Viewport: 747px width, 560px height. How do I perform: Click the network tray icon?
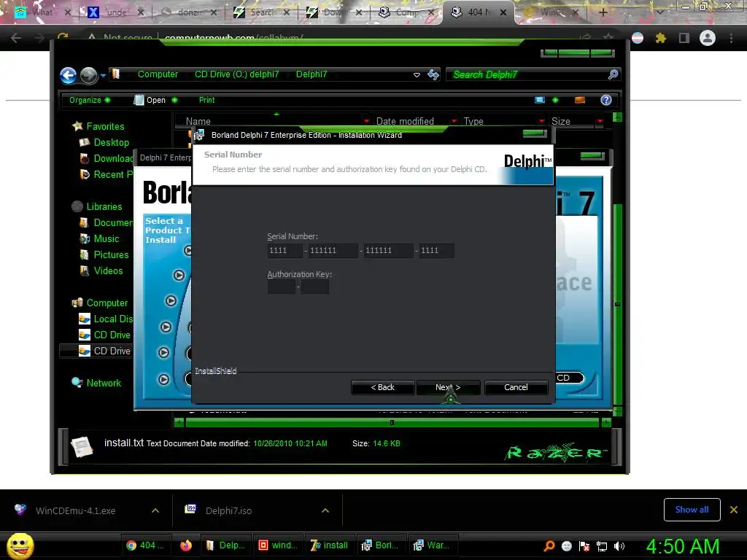[x=602, y=546]
